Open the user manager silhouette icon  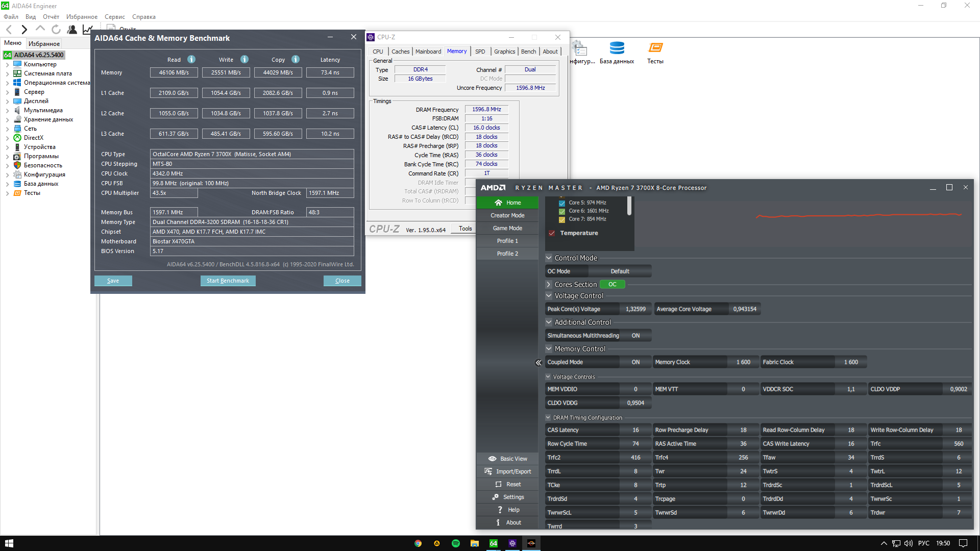[x=72, y=30]
